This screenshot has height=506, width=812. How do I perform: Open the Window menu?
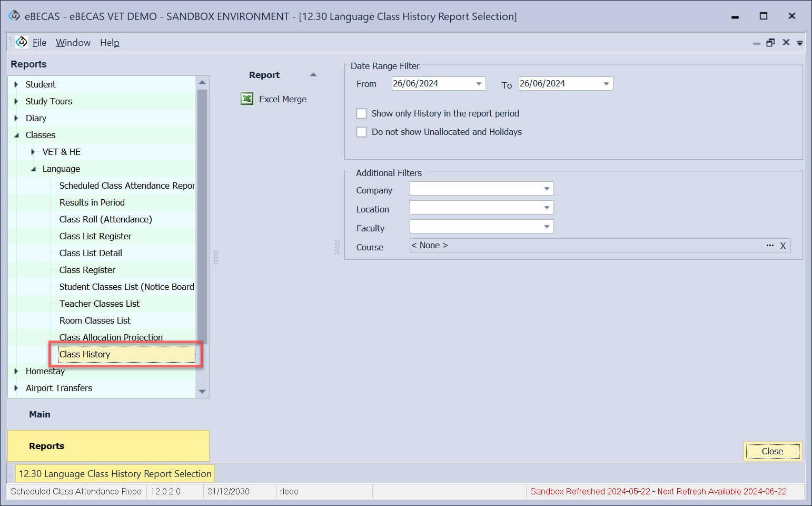pos(73,43)
